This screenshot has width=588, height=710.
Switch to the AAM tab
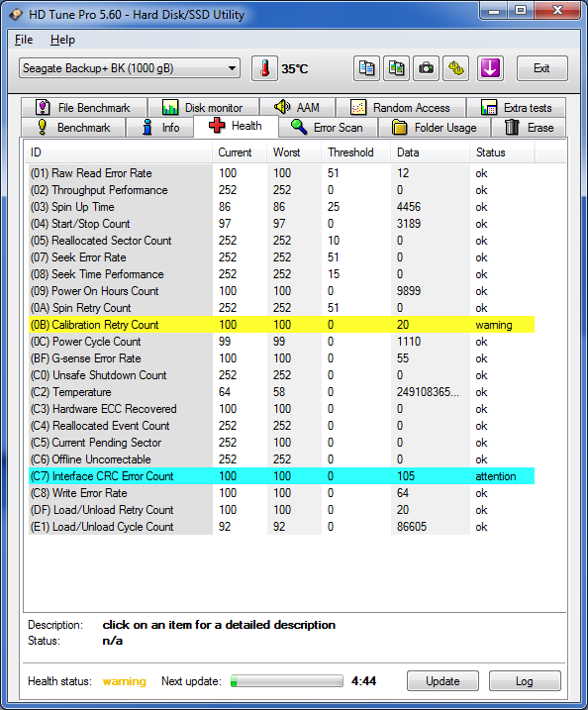[297, 108]
